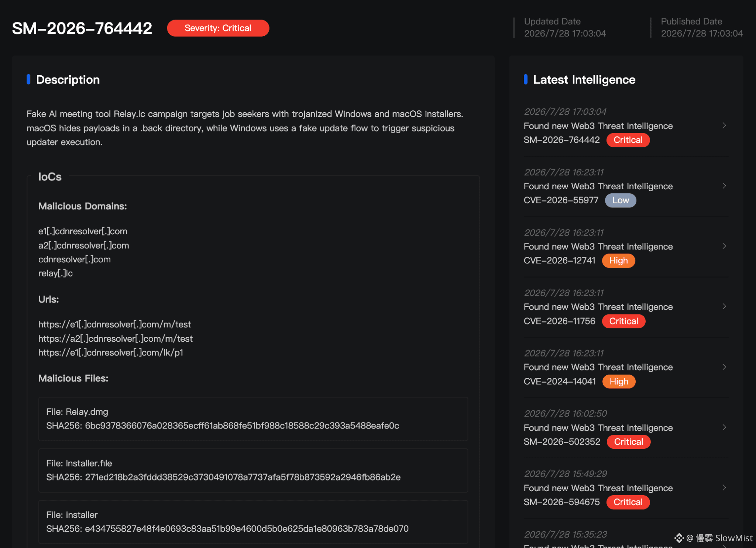Click the File: Relay.dmg name line

point(77,412)
